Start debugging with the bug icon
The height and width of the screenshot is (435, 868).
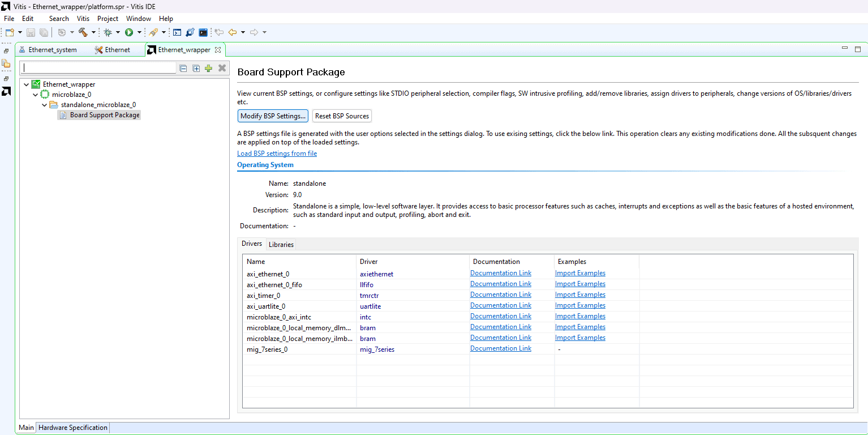point(108,32)
